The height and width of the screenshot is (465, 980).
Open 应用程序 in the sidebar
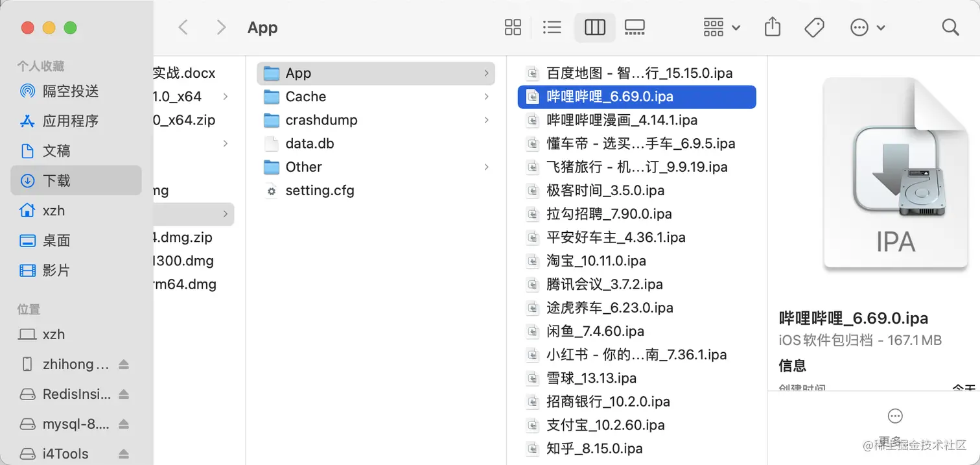click(x=76, y=121)
